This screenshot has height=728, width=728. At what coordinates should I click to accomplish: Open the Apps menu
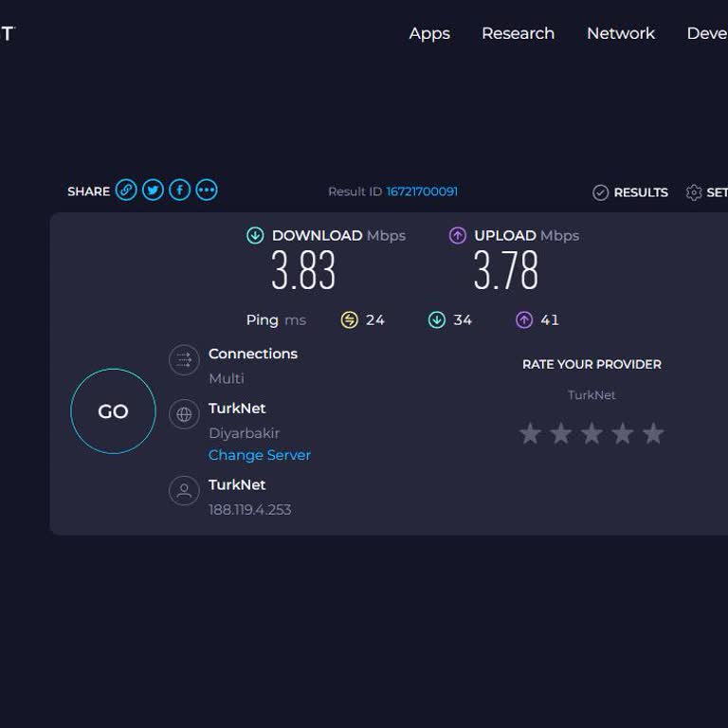coord(429,33)
